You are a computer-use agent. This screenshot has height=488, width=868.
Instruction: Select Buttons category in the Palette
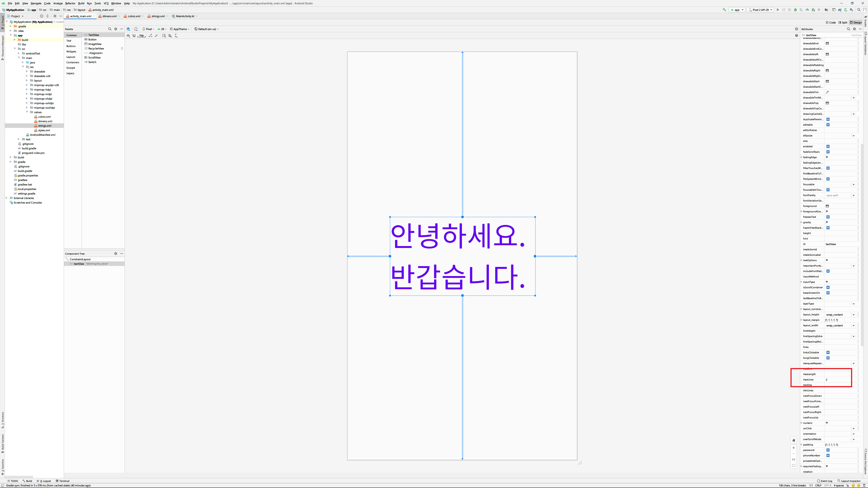click(x=71, y=46)
